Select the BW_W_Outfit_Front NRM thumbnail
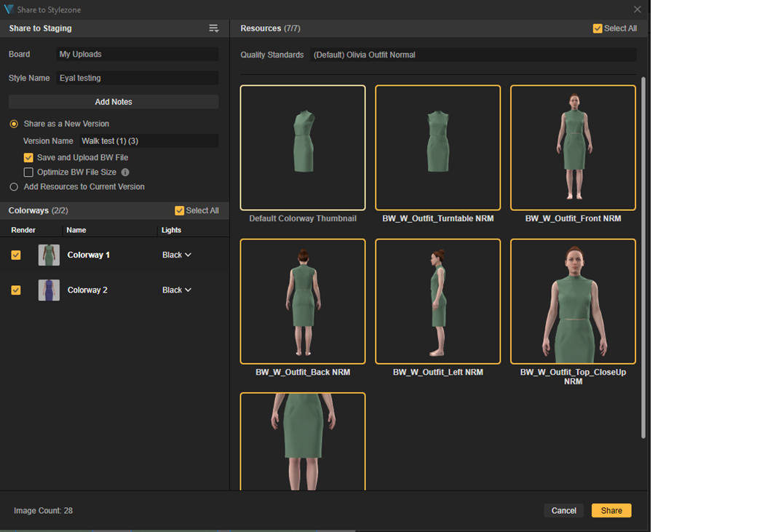Screen dimensions: 773x532 point(573,148)
